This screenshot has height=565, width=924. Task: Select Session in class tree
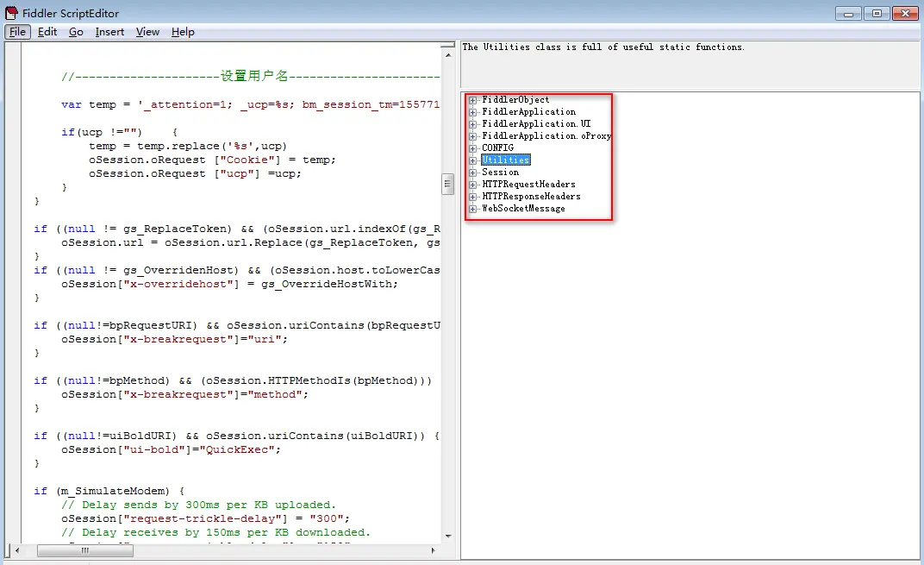coord(500,173)
